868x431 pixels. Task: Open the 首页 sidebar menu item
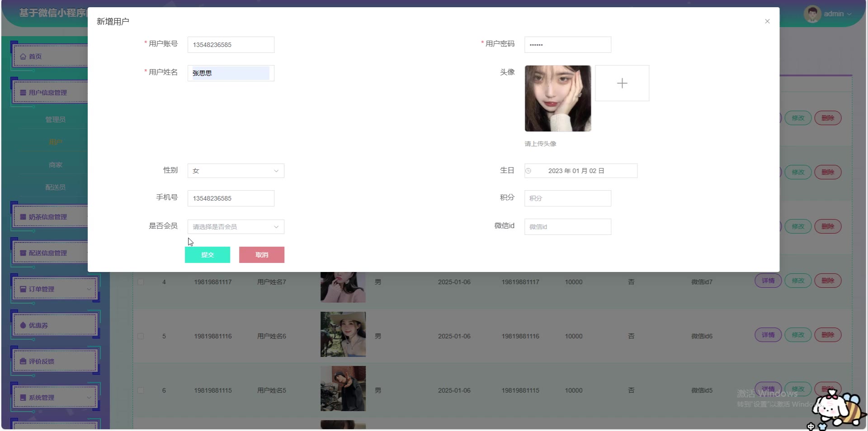pyautogui.click(x=50, y=56)
